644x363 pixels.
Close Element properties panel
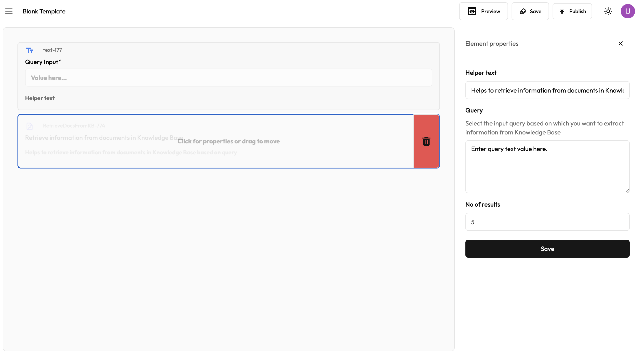pos(620,43)
